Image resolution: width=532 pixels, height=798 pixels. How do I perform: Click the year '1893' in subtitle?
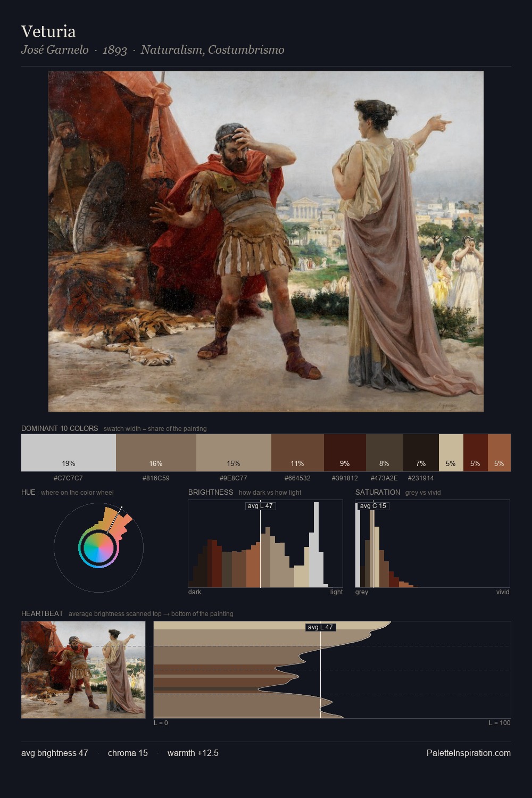tap(115, 50)
